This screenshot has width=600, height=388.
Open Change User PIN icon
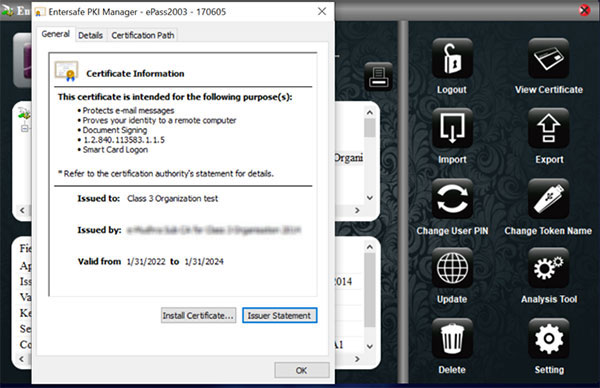[x=452, y=198]
